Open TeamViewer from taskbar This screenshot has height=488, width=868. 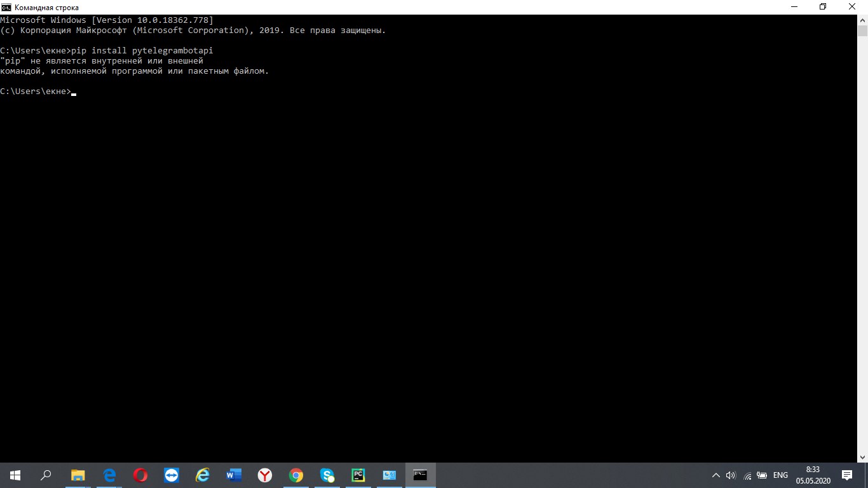click(171, 475)
